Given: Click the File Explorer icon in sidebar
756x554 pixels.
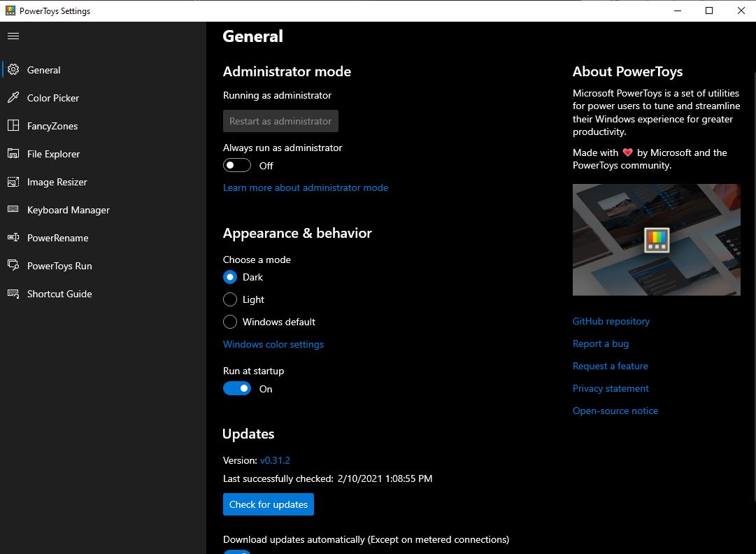Looking at the screenshot, I should (13, 153).
